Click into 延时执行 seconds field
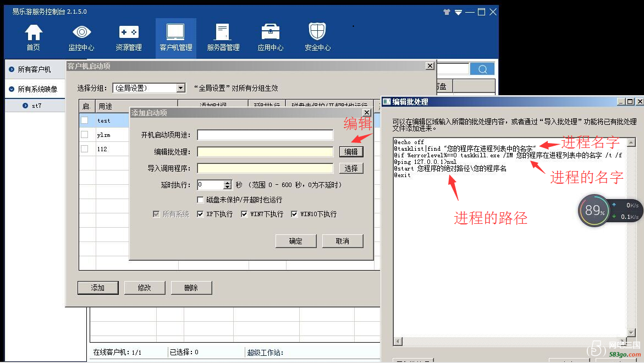 tap(210, 185)
